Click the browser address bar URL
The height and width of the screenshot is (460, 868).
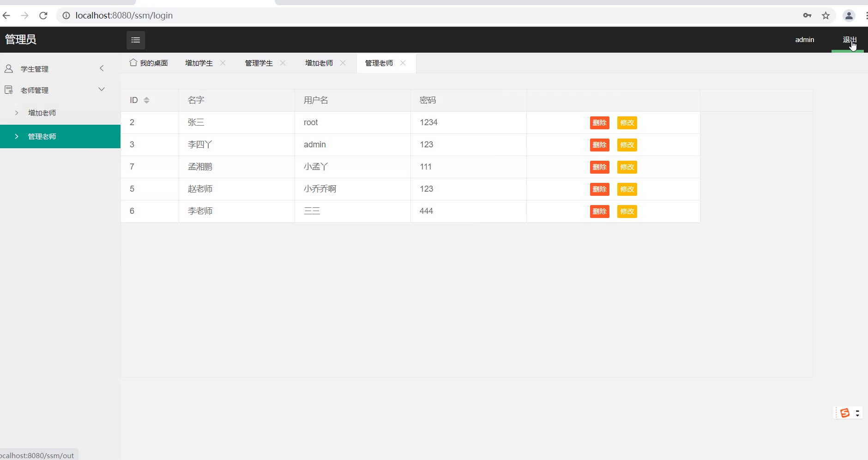pyautogui.click(x=124, y=16)
